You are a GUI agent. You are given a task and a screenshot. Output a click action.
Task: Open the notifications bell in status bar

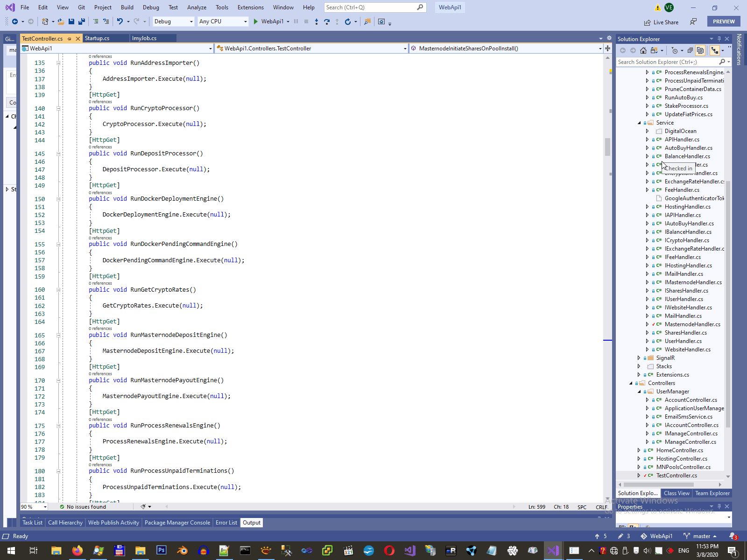click(x=733, y=536)
